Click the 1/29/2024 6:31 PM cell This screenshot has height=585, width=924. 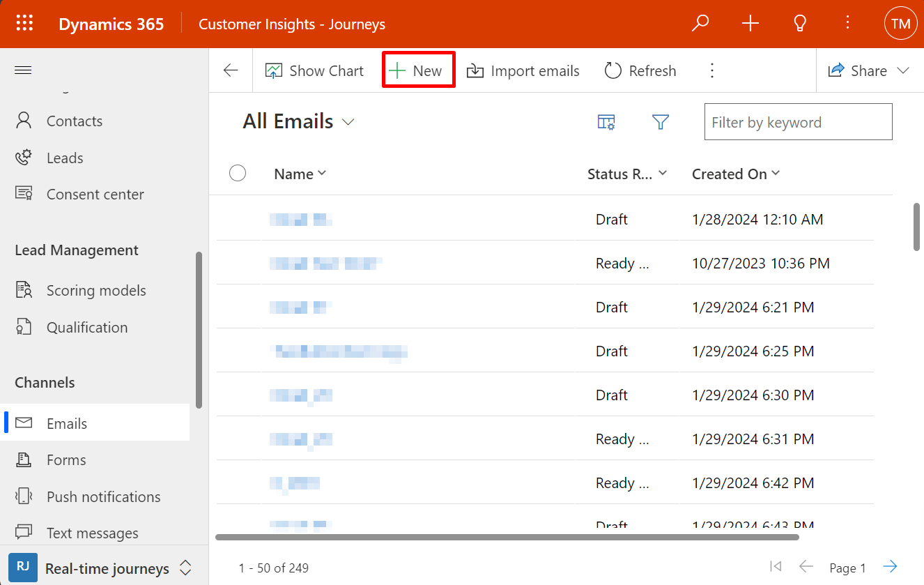click(753, 439)
